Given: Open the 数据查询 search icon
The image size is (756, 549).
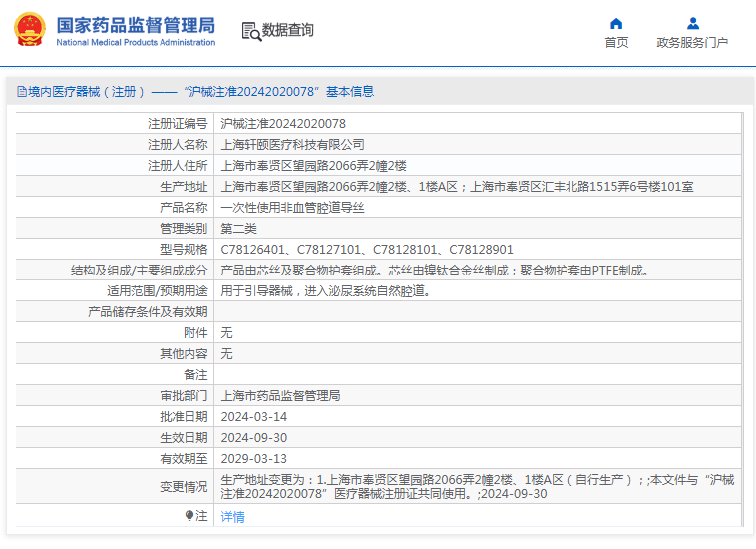Looking at the screenshot, I should coord(251,31).
